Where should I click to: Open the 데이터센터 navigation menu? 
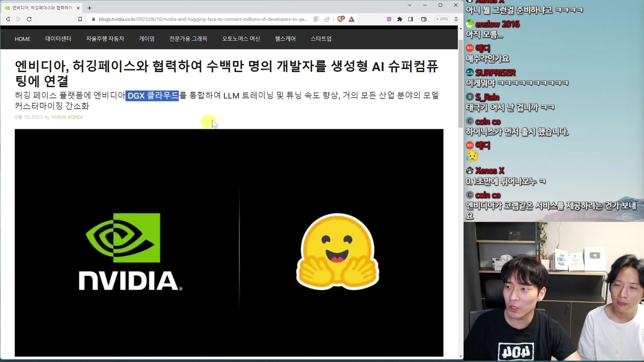[x=58, y=39]
